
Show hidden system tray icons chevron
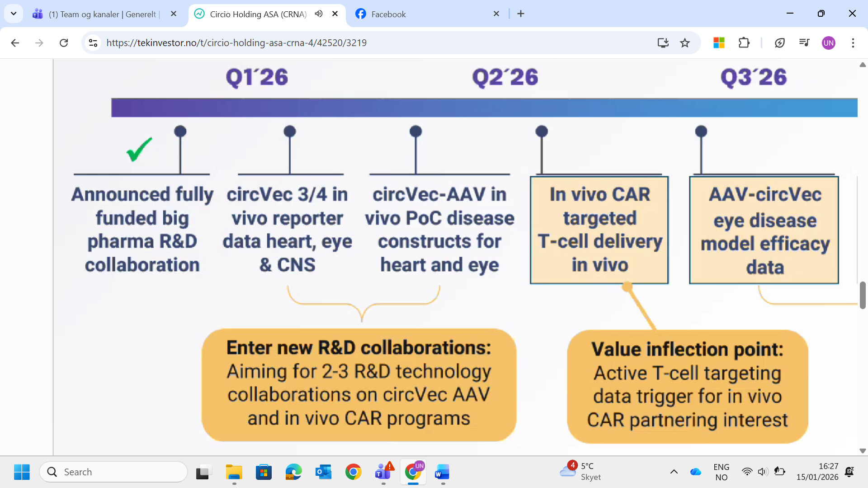click(x=674, y=472)
